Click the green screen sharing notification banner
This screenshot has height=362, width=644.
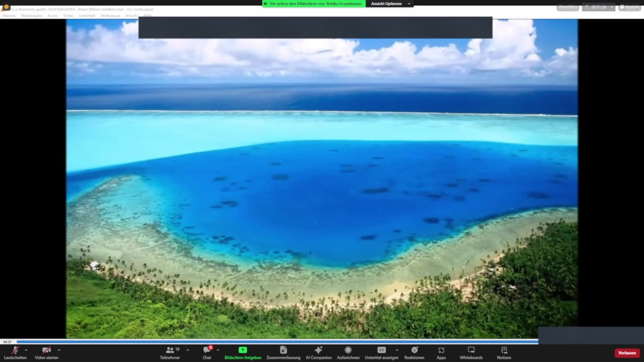tap(314, 4)
